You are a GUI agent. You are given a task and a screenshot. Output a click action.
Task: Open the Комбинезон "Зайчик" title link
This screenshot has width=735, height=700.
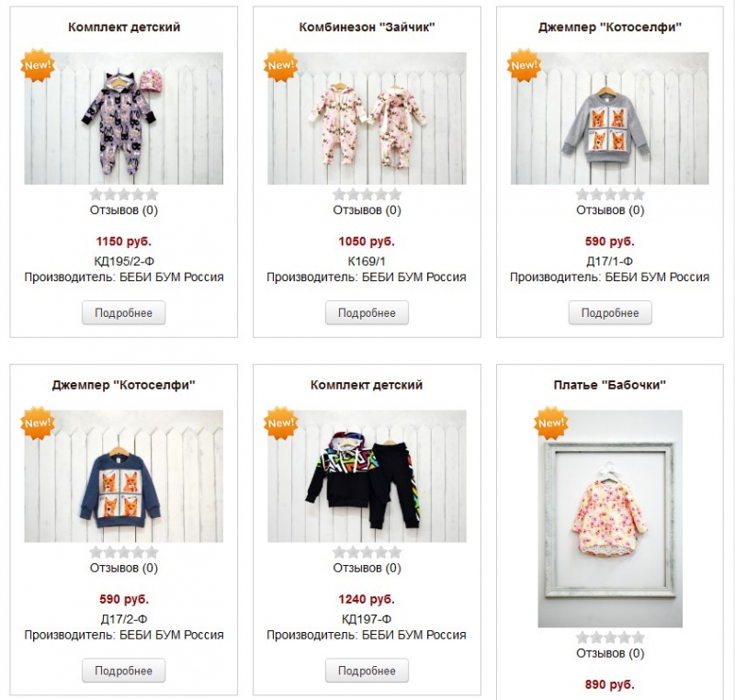coord(367,28)
